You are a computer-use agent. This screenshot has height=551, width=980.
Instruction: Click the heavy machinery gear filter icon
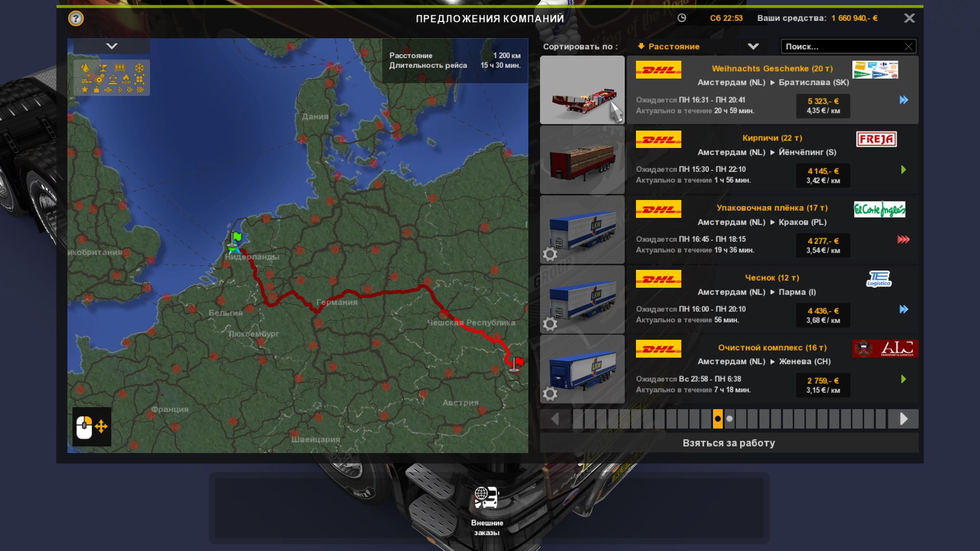[100, 79]
